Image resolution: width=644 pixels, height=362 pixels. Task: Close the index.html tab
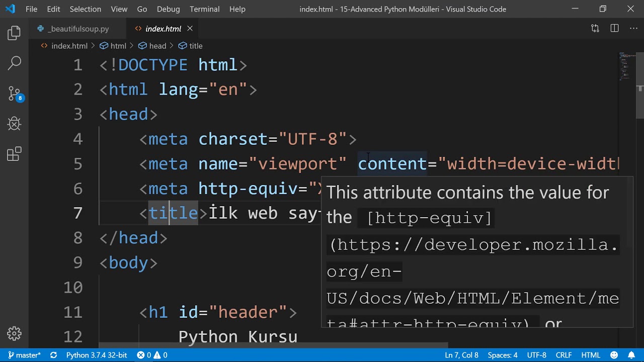[190, 29]
